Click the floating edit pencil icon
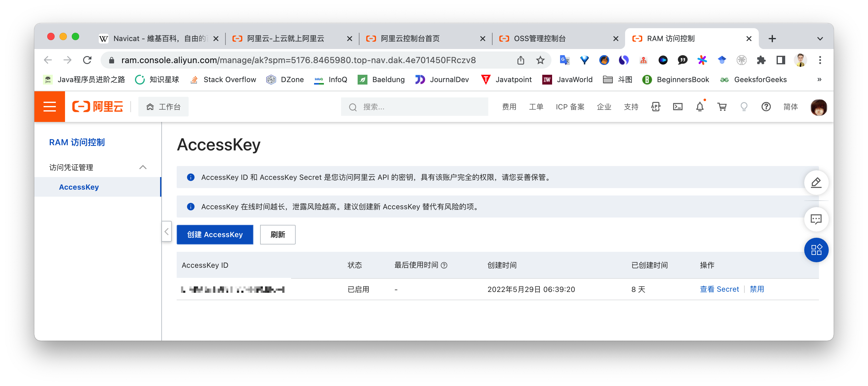The height and width of the screenshot is (386, 868). click(x=816, y=183)
